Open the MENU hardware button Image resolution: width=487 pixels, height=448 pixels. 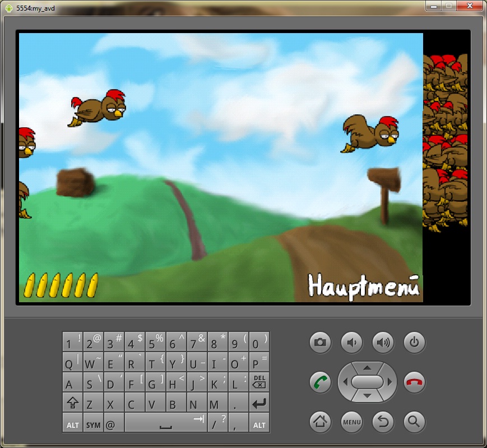pyautogui.click(x=351, y=422)
